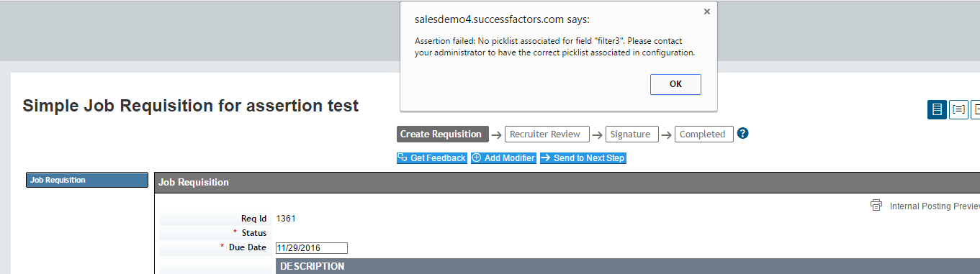Screen dimensions: 980x274
Task: Select the Create Requisition step
Action: click(441, 134)
